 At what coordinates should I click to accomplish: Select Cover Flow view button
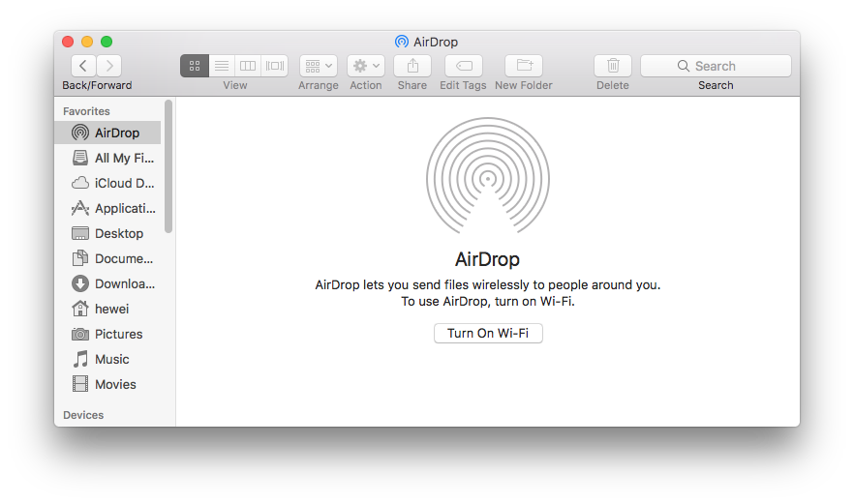275,66
